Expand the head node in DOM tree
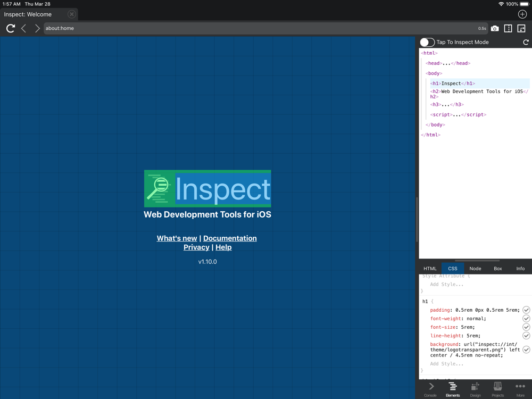The width and height of the screenshot is (532, 399). 448,63
